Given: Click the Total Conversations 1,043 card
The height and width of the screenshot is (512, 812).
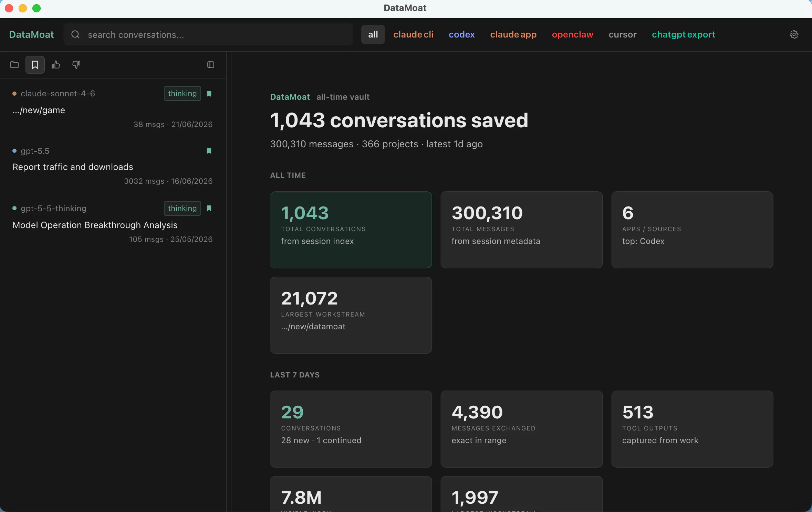Looking at the screenshot, I should (351, 230).
